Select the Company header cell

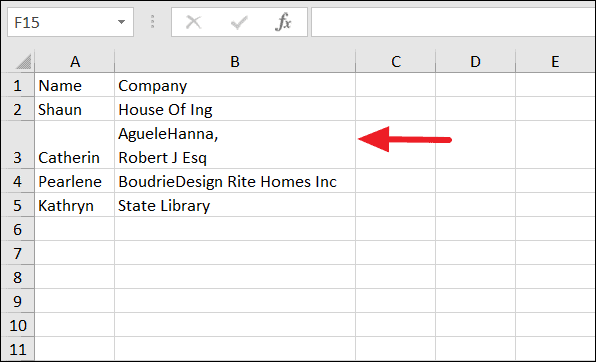point(235,85)
